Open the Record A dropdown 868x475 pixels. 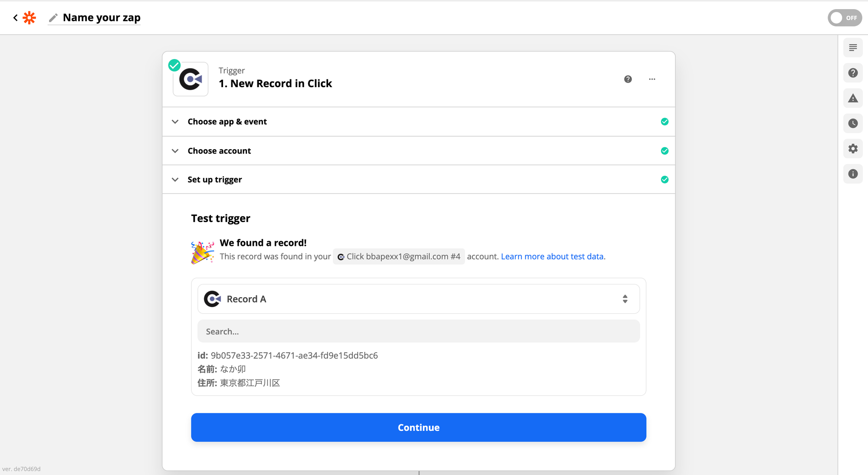(418, 299)
